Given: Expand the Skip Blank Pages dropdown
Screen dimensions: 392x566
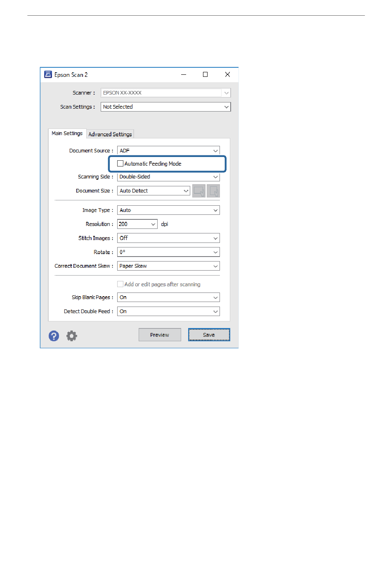Looking at the screenshot, I should click(168, 297).
